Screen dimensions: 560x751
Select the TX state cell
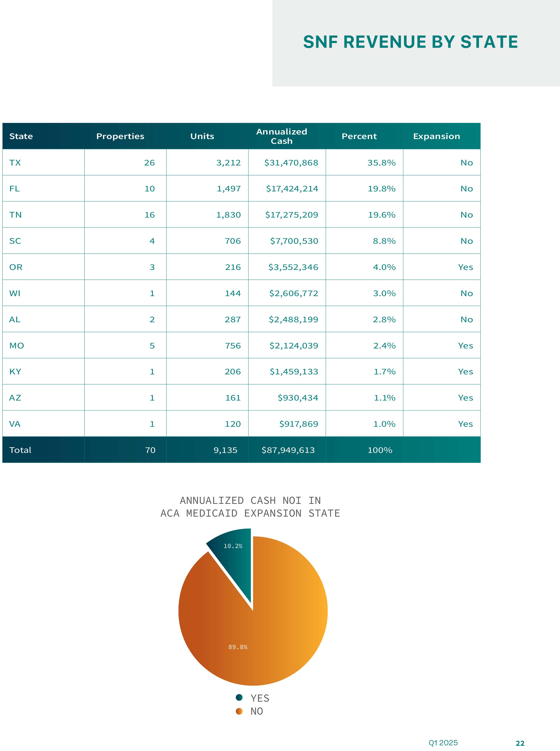15,163
